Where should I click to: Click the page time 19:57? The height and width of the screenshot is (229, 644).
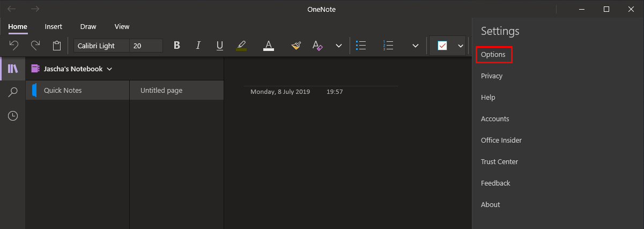click(335, 92)
